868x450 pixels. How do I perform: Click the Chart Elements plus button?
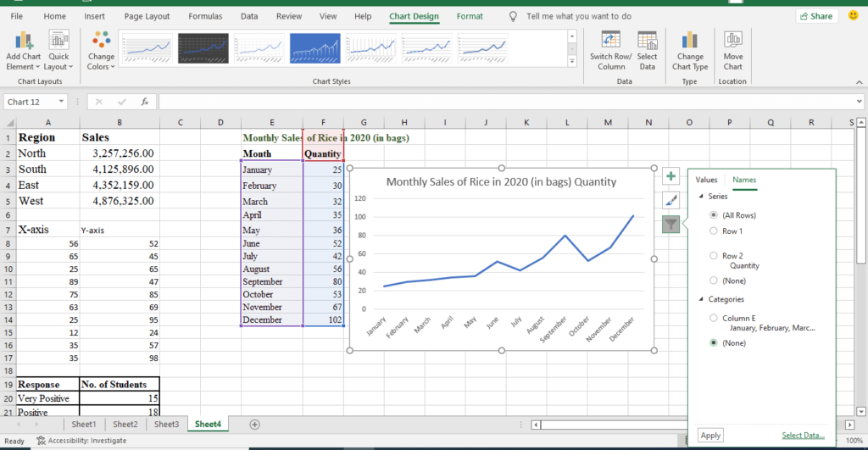(670, 176)
